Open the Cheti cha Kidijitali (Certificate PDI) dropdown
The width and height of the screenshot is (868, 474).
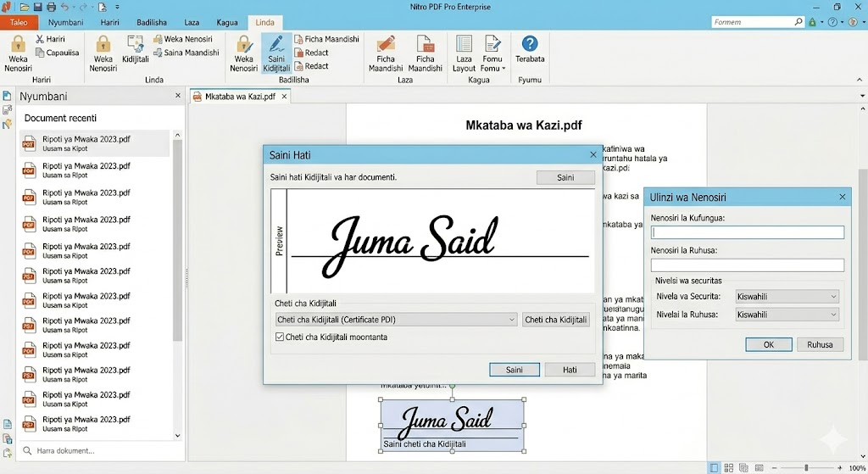tap(397, 320)
